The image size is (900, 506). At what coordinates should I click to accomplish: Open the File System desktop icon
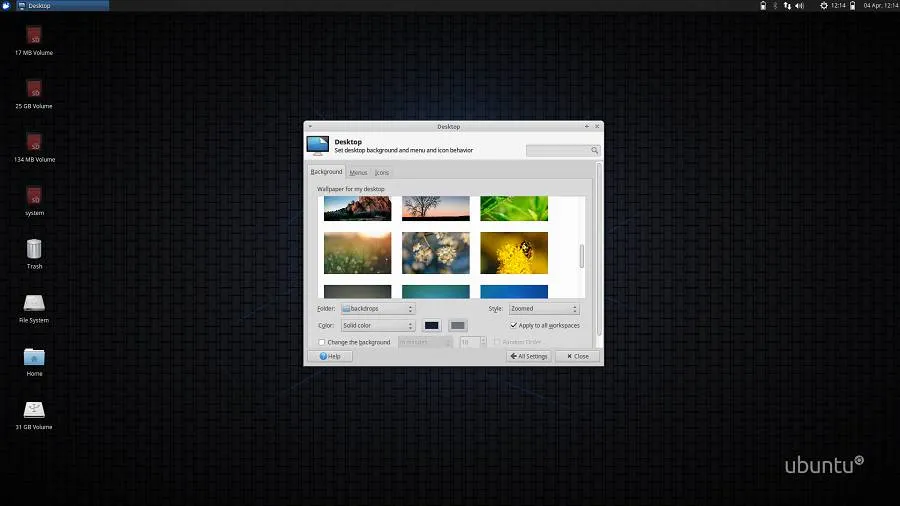point(34,302)
